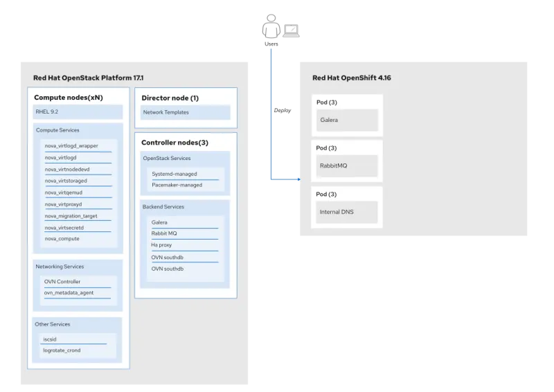Click nova_virtnodedevd in Compute Services
The width and height of the screenshot is (554, 392).
click(67, 169)
